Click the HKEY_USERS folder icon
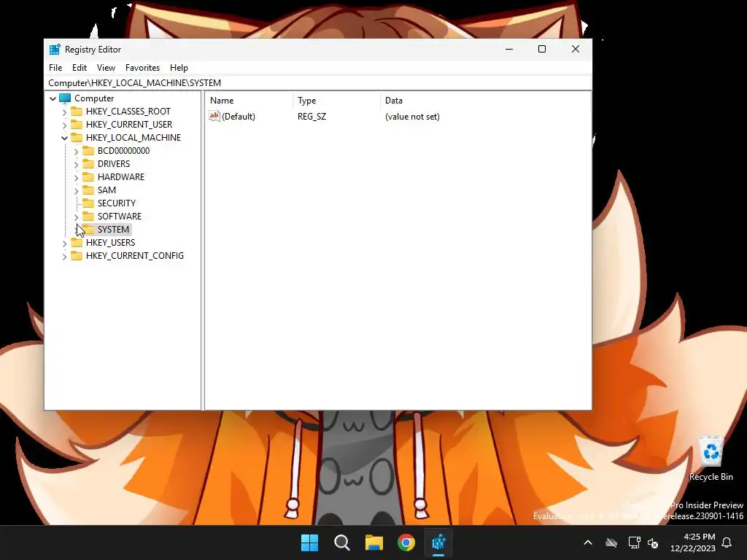 (76, 242)
